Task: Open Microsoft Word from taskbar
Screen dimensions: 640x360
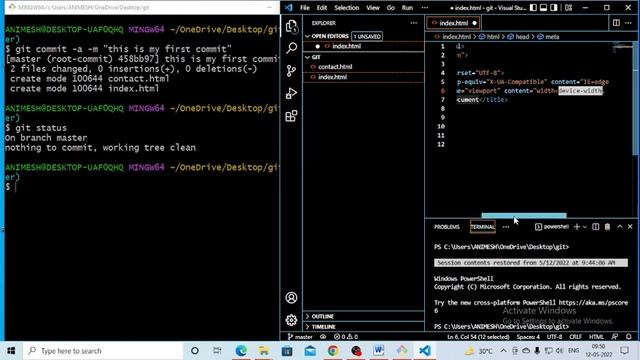Action: click(x=379, y=351)
